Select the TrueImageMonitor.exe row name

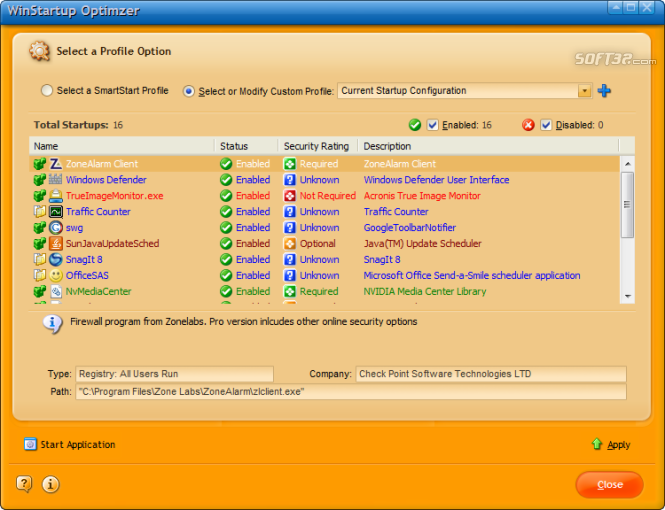(x=115, y=196)
